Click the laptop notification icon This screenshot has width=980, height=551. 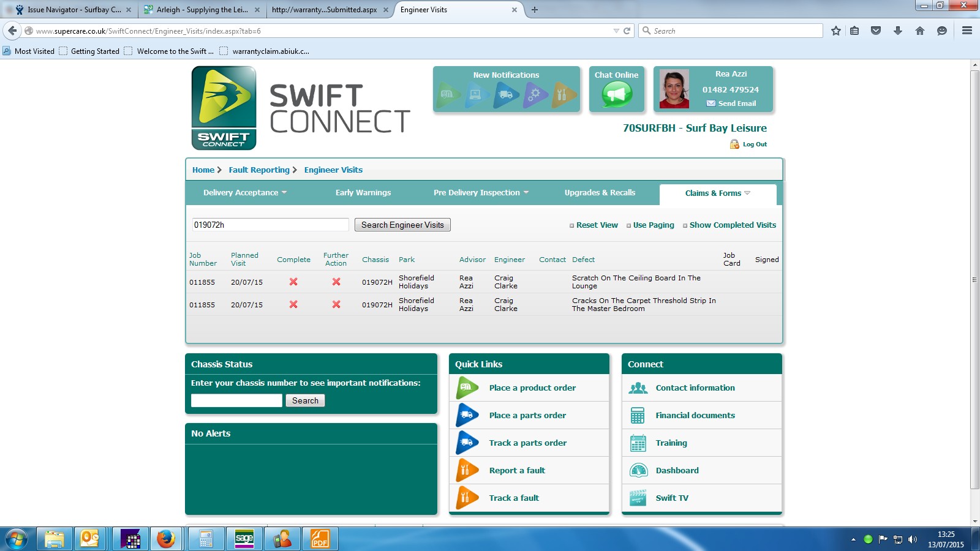click(x=477, y=95)
